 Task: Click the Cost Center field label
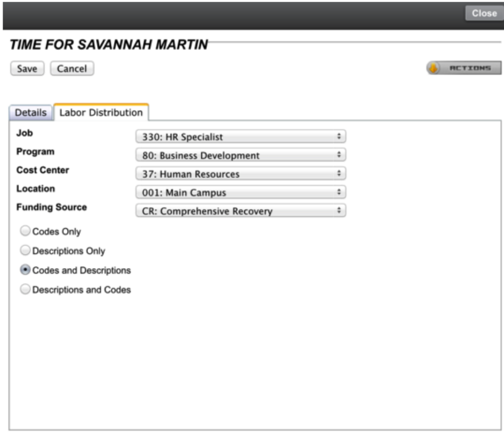click(42, 170)
